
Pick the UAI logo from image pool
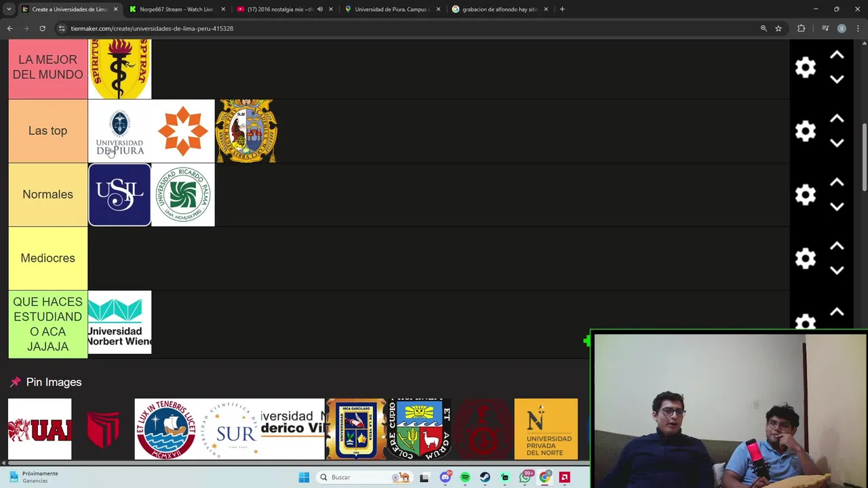pos(39,429)
